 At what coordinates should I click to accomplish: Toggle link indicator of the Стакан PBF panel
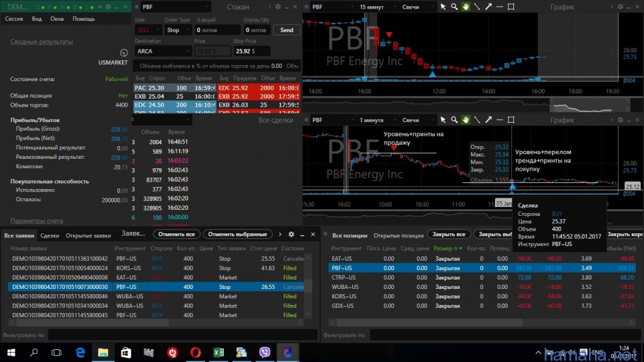click(x=137, y=7)
